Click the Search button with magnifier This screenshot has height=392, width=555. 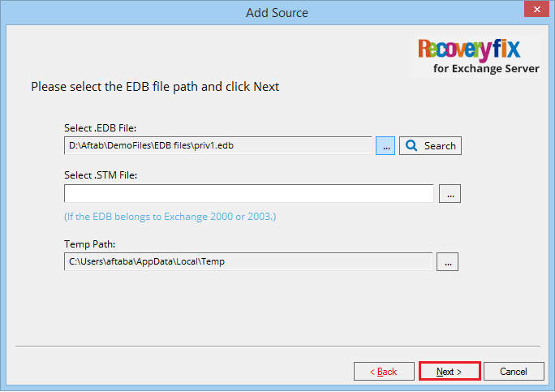pos(430,146)
